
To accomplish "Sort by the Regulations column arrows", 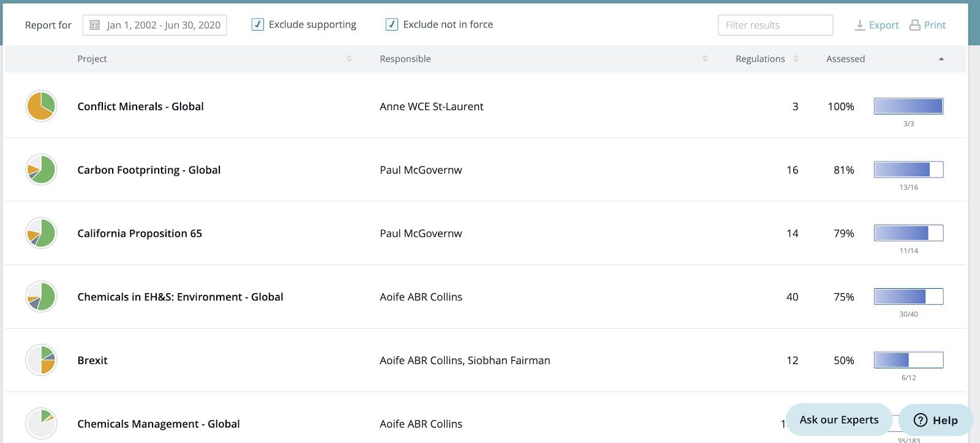I will coord(796,59).
